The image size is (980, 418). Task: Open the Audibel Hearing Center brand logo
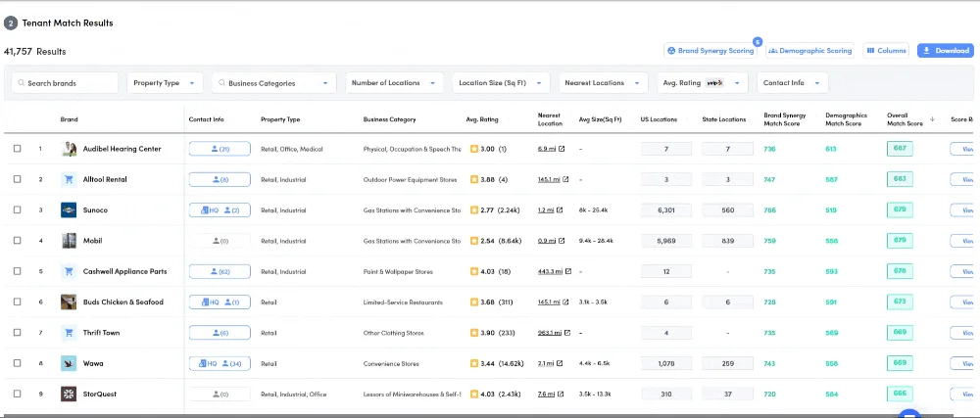[x=69, y=149]
